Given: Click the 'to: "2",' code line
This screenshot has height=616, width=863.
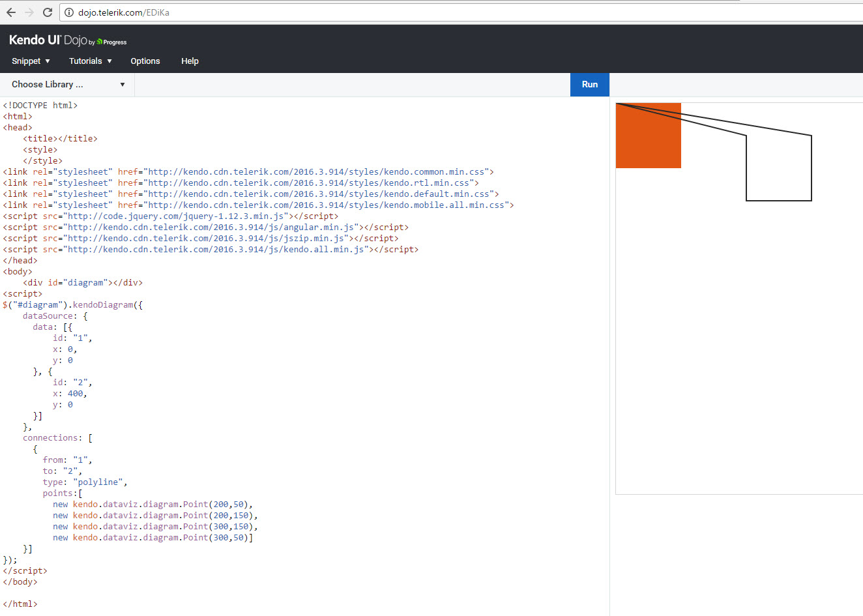Looking at the screenshot, I should pos(63,471).
